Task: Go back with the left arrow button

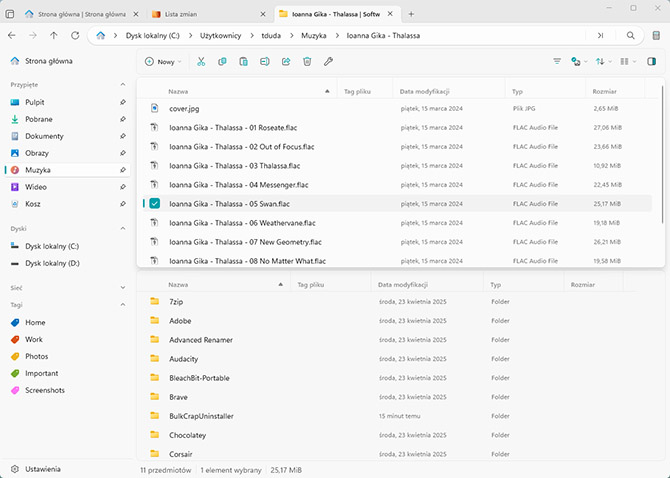Action: (x=12, y=35)
